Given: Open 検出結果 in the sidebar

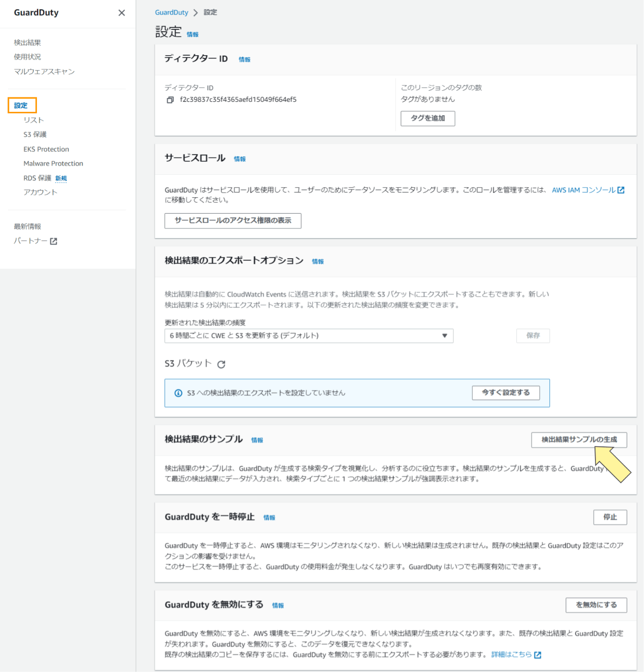Looking at the screenshot, I should tap(27, 43).
